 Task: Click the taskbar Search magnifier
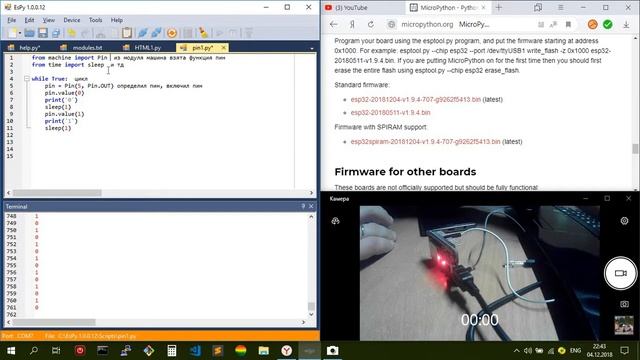point(34,351)
